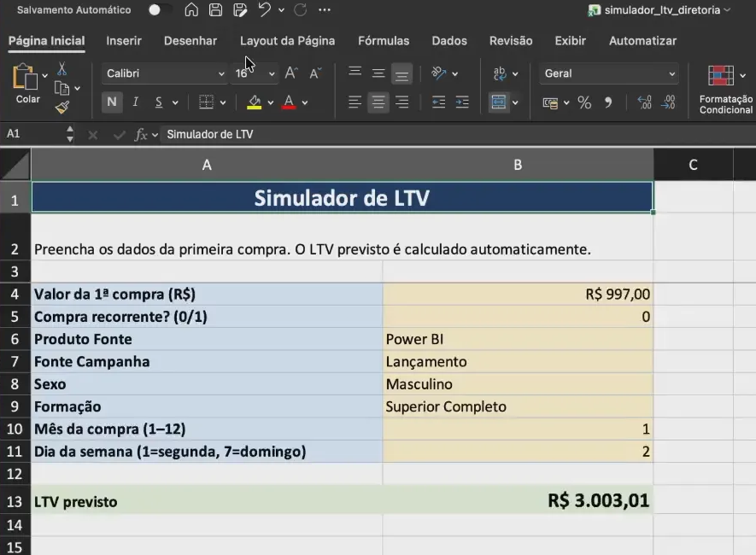Open the Borders dropdown arrow
Image resolution: width=756 pixels, height=555 pixels.
[x=223, y=102]
